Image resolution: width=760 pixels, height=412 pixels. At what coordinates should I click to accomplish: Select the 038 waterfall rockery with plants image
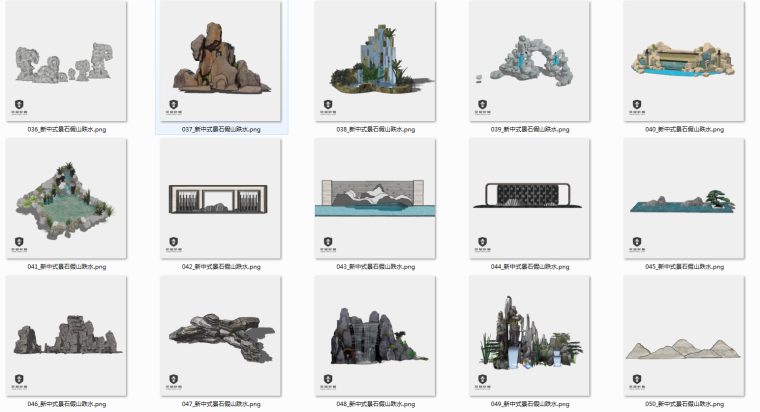[375, 62]
